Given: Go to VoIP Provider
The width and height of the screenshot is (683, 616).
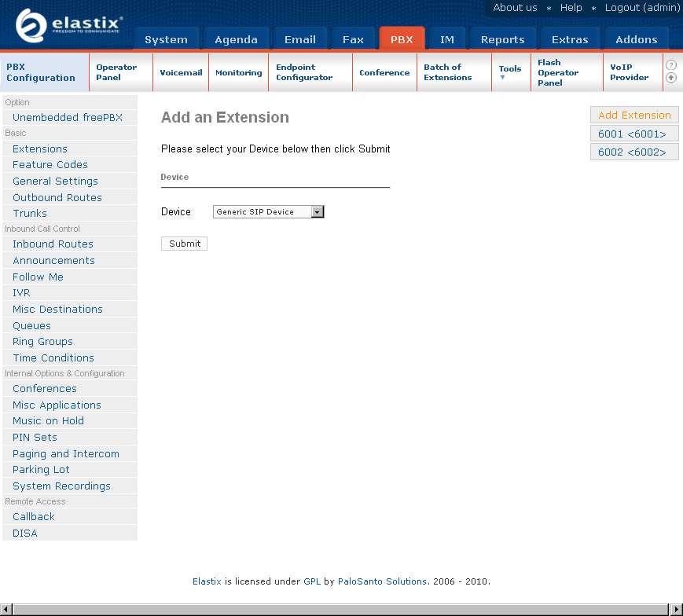Looking at the screenshot, I should [x=633, y=72].
